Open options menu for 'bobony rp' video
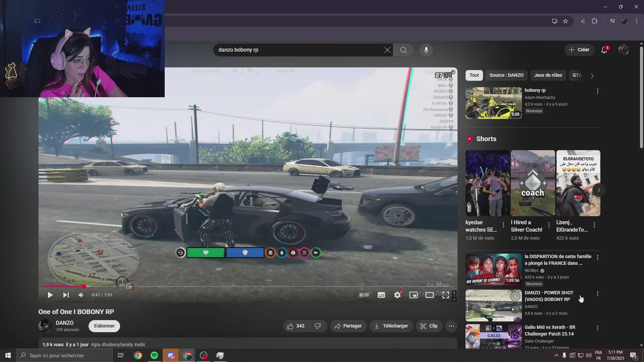 tap(597, 91)
